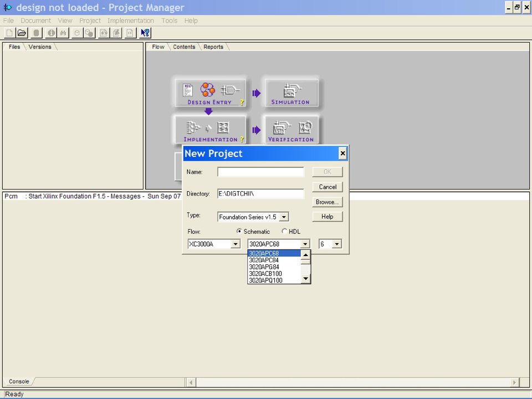Click Cancel in New Project dialog
Image resolution: width=532 pixels, height=399 pixels.
click(328, 187)
